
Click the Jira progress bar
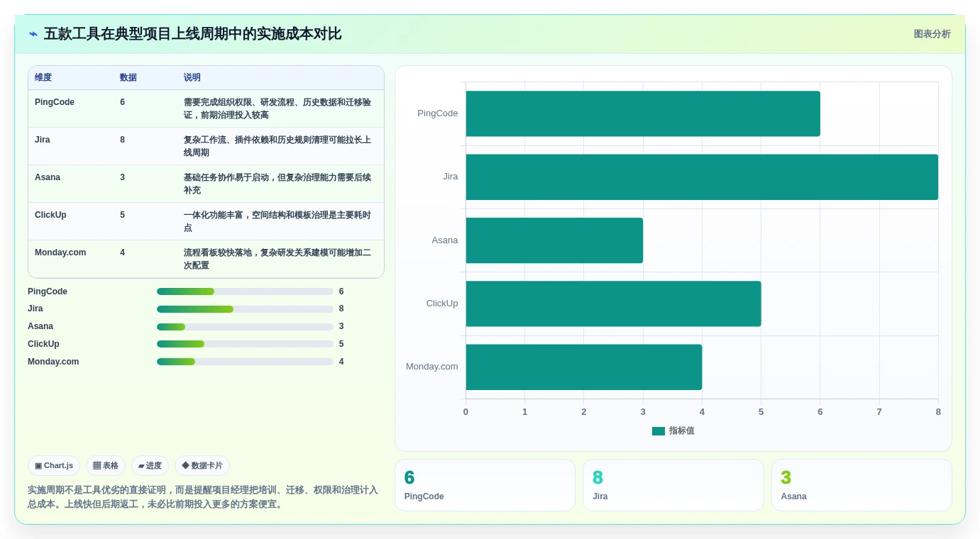[x=245, y=309]
